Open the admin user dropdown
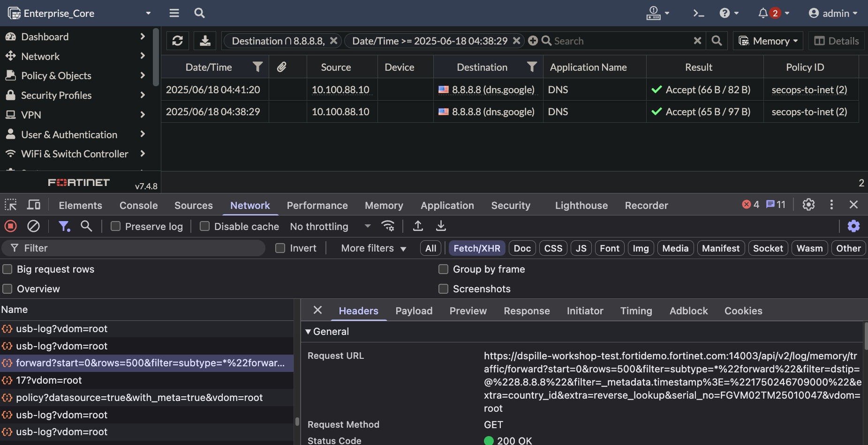 pos(833,13)
